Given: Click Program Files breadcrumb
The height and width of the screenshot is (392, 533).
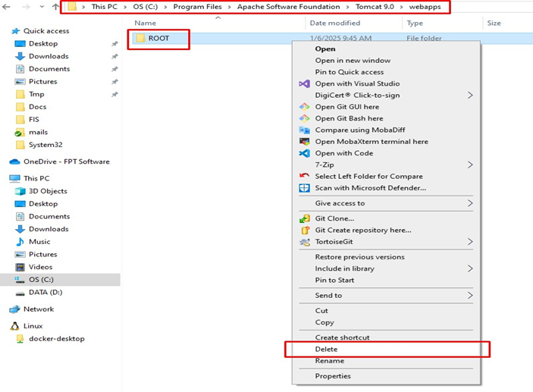Looking at the screenshot, I should coord(197,7).
